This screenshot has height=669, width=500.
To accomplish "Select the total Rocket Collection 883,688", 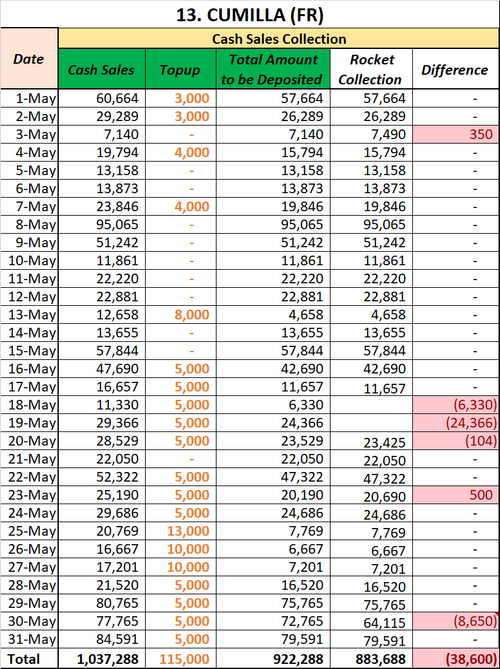I will pyautogui.click(x=380, y=659).
